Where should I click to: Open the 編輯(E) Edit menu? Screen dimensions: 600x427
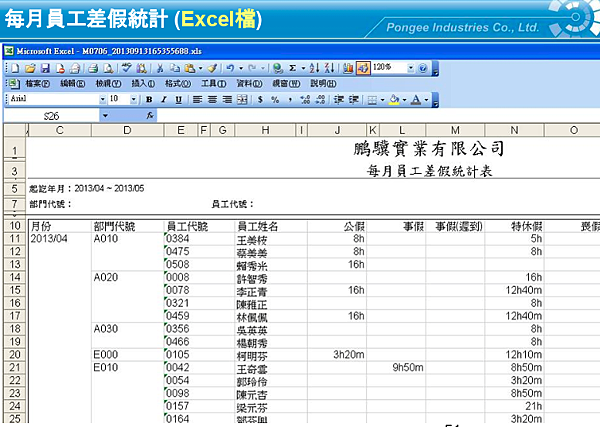(x=73, y=83)
